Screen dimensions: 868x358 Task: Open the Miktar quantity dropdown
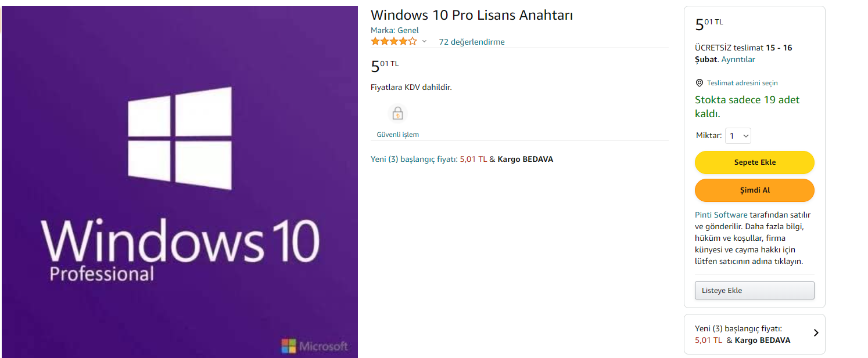tap(738, 136)
